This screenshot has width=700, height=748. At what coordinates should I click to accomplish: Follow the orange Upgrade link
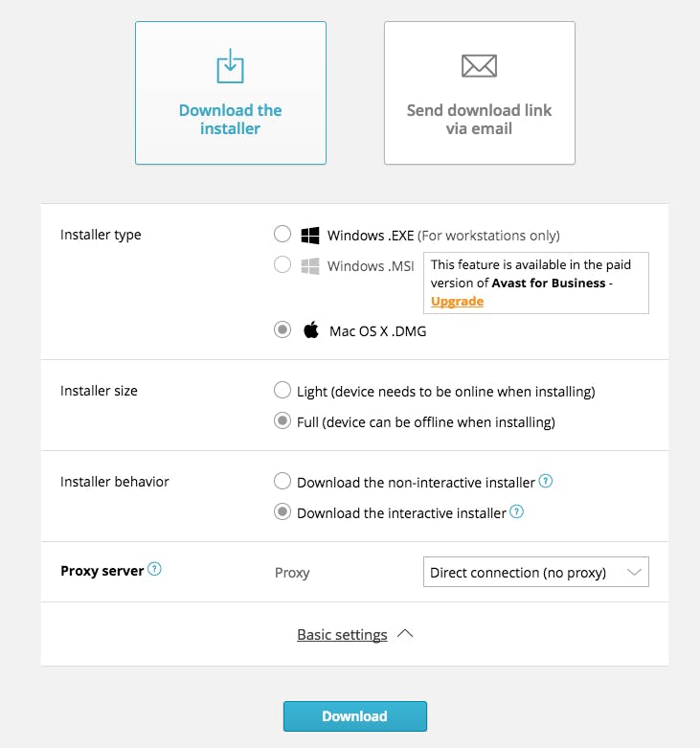coord(457,301)
